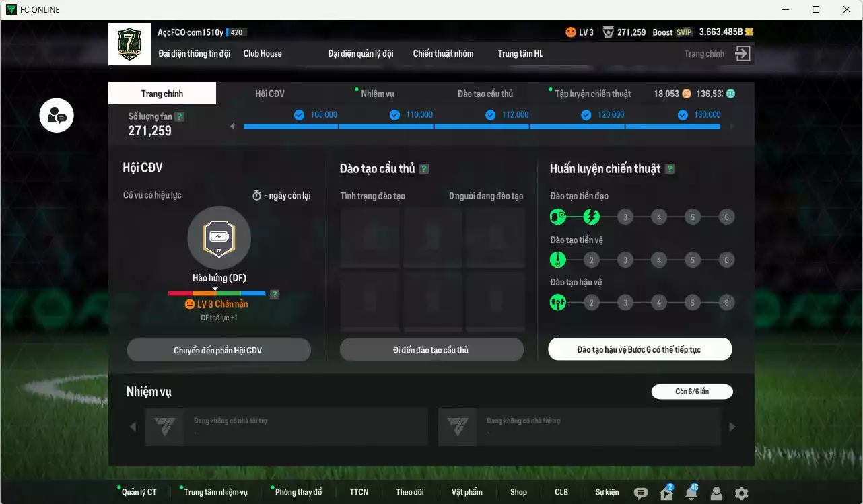
Task: Click the mood gauge bar under Hào hứng (DF)
Action: (x=216, y=293)
